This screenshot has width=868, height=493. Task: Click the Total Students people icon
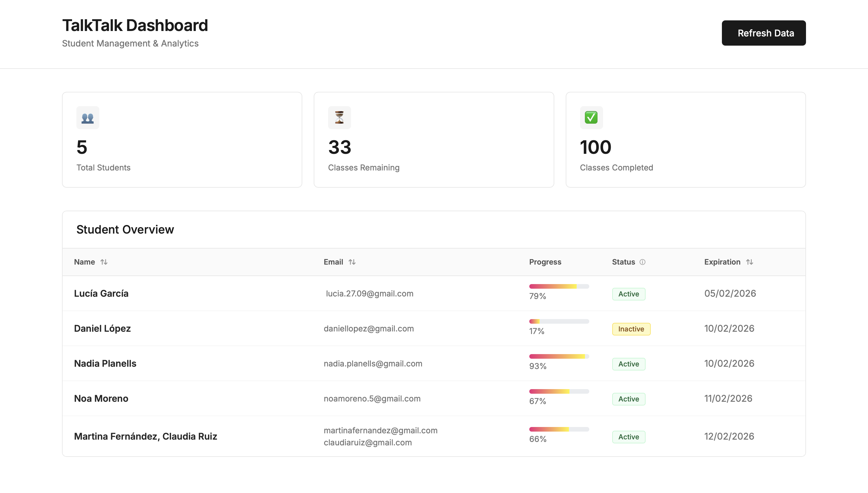88,117
